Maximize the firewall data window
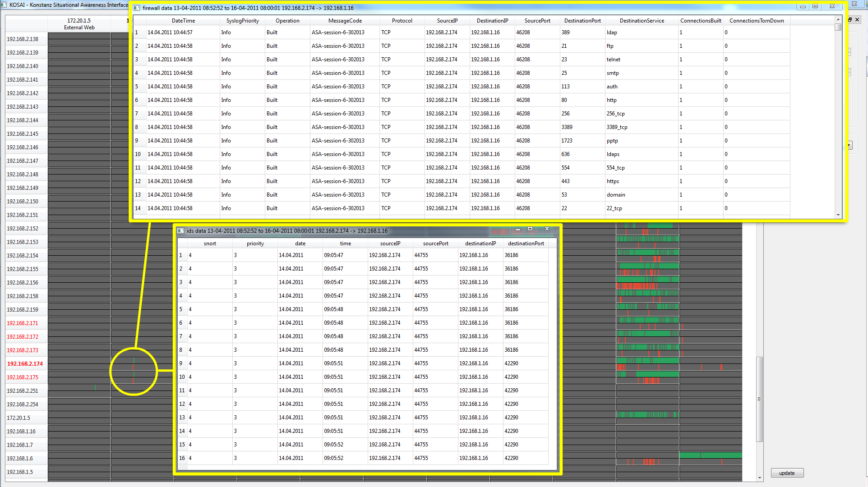This screenshot has width=868, height=487. pyautogui.click(x=815, y=6)
